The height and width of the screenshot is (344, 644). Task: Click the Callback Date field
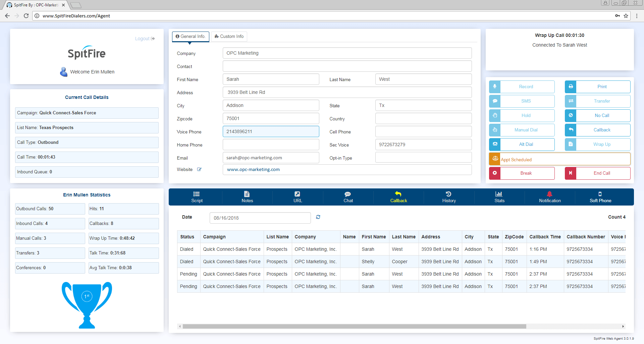[260, 218]
